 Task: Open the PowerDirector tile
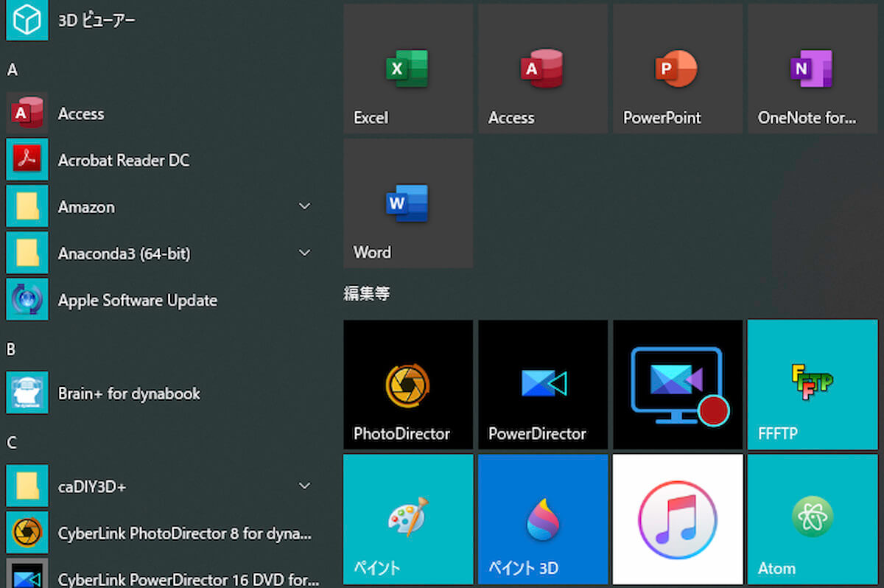click(543, 385)
